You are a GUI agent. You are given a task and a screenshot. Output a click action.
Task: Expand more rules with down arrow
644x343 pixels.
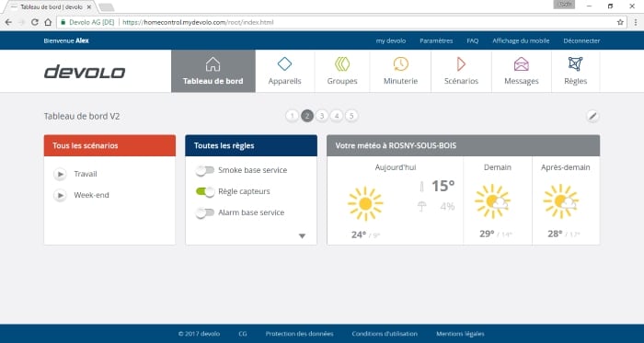pyautogui.click(x=302, y=236)
